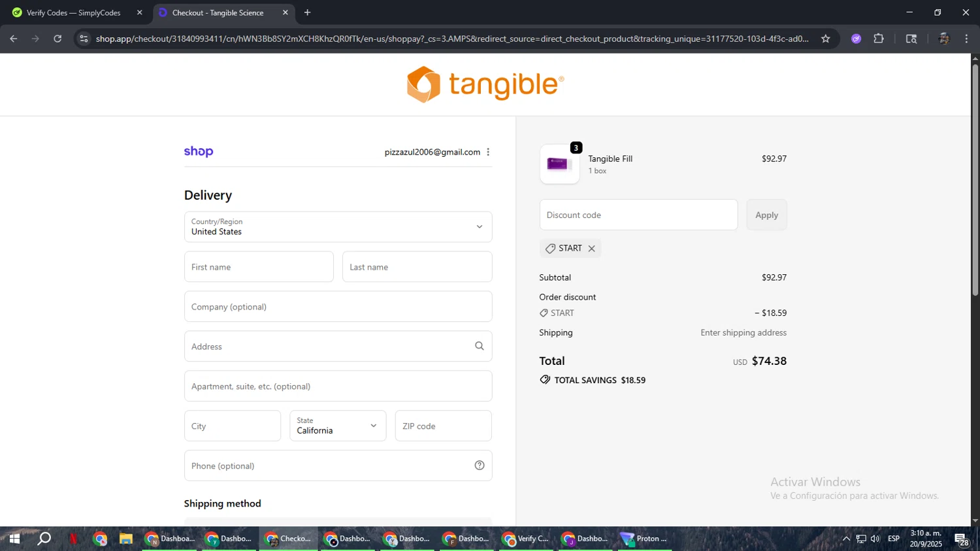Image resolution: width=980 pixels, height=551 pixels.
Task: Open the red app icon on the taskbar
Action: point(73,539)
